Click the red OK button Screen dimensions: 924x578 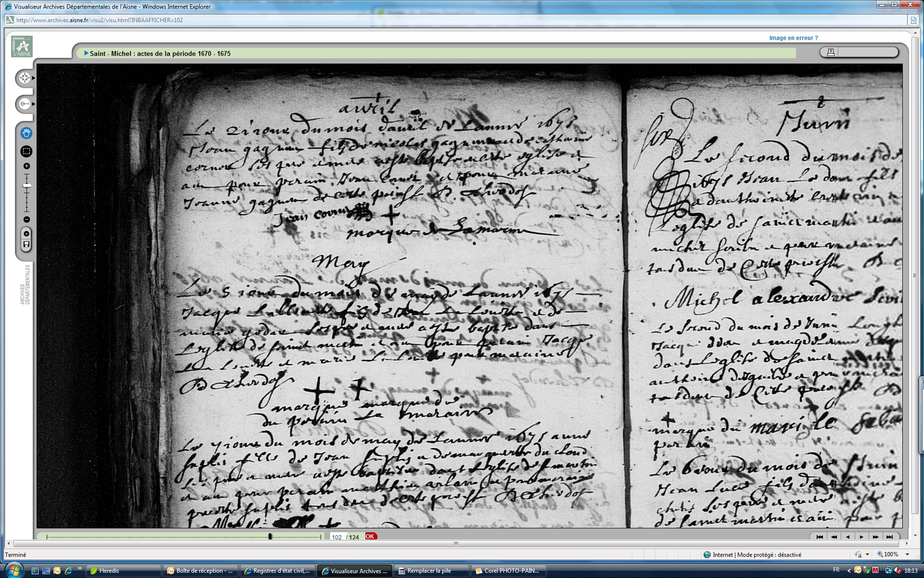point(370,536)
